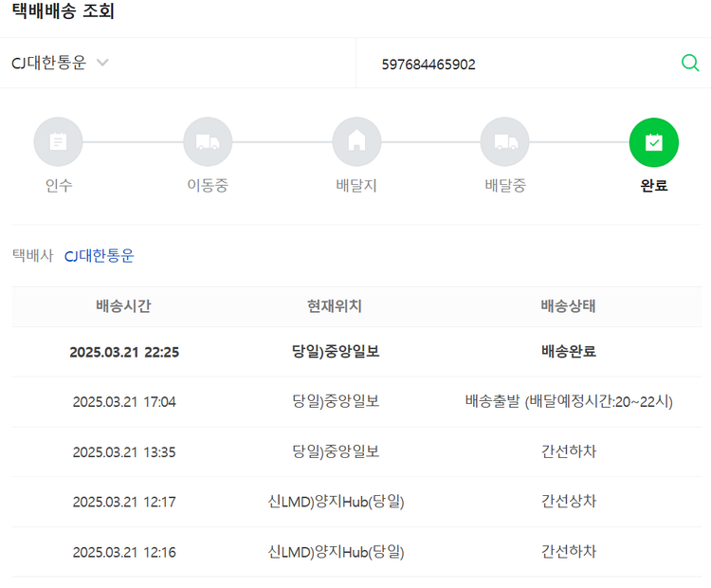Select the 배송출발 status entry
The height and width of the screenshot is (588, 711).
click(568, 402)
